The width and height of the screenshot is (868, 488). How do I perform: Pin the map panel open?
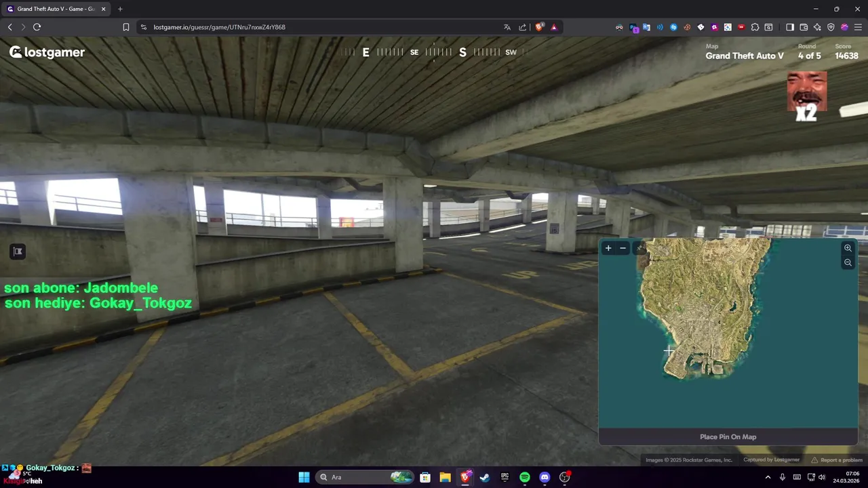pyautogui.click(x=638, y=248)
